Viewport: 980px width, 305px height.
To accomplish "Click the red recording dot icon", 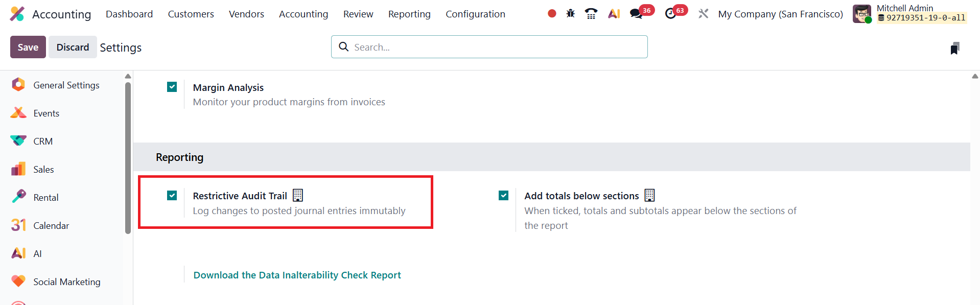I will (x=552, y=14).
